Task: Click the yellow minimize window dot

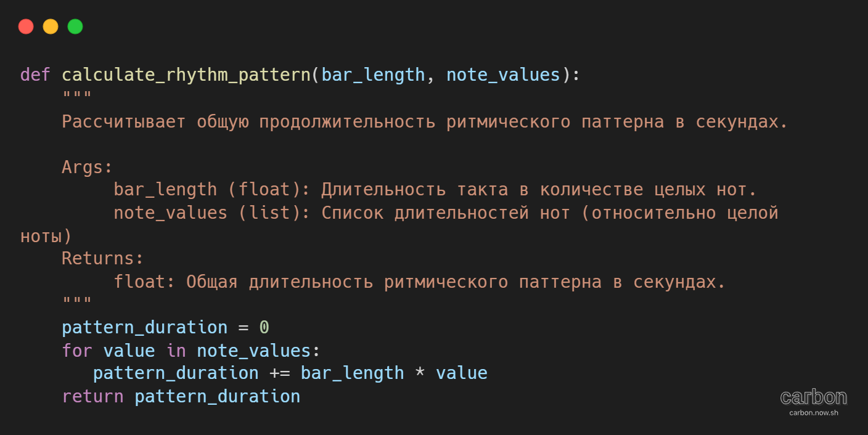Action: tap(51, 26)
